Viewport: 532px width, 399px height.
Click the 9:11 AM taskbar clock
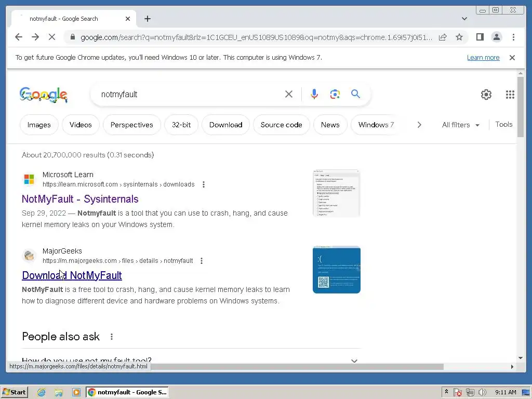(506, 393)
